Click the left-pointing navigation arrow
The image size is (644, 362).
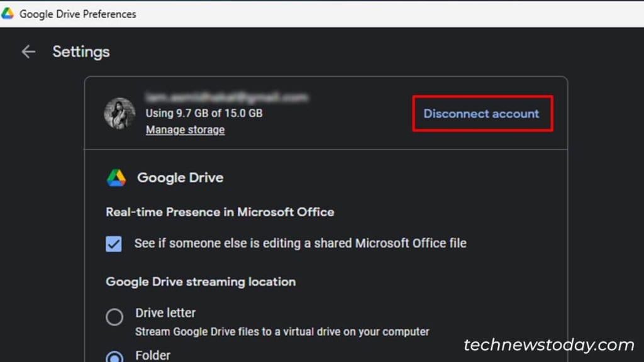(28, 52)
